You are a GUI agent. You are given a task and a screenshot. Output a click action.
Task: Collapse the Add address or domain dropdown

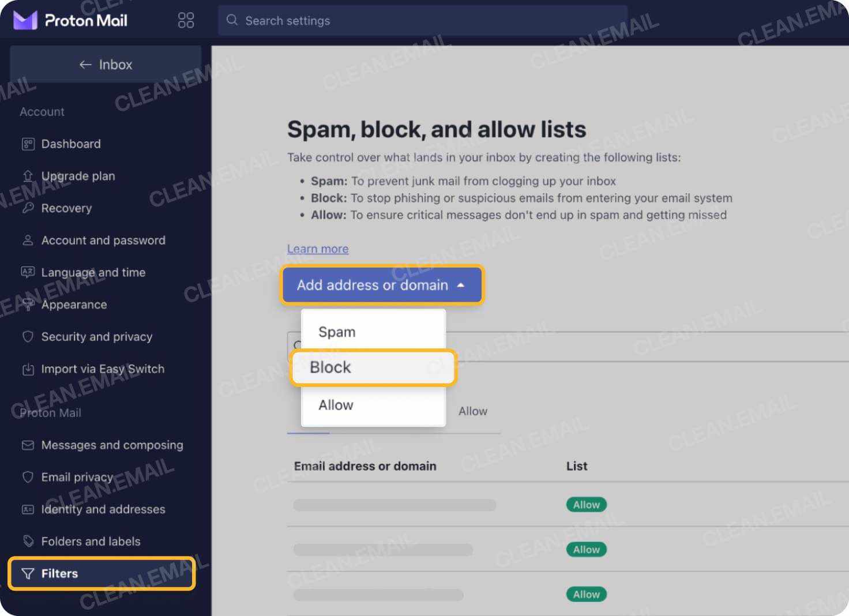pos(381,284)
